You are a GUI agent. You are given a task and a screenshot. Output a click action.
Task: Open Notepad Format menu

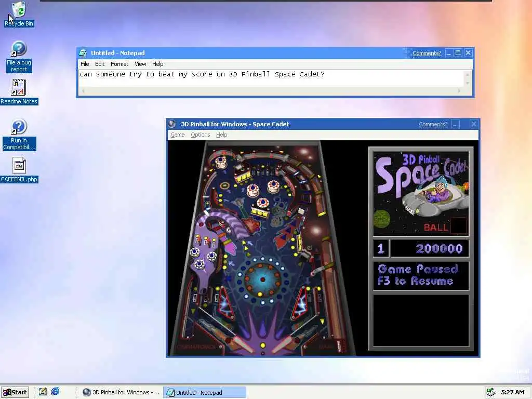[119, 64]
